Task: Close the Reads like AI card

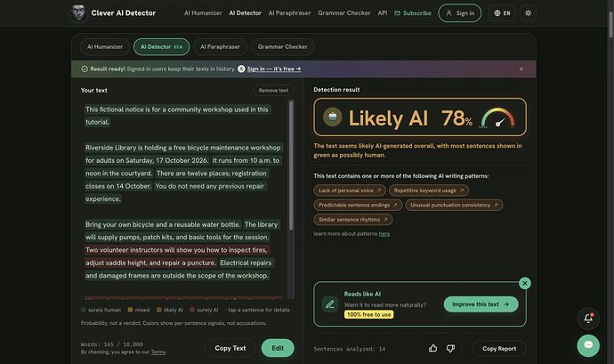Action: tap(525, 283)
